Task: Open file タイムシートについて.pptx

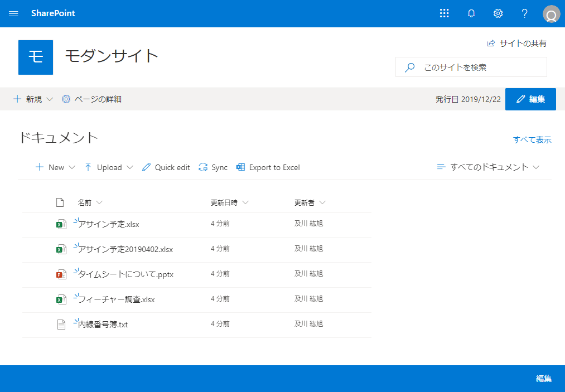Action: (x=125, y=274)
